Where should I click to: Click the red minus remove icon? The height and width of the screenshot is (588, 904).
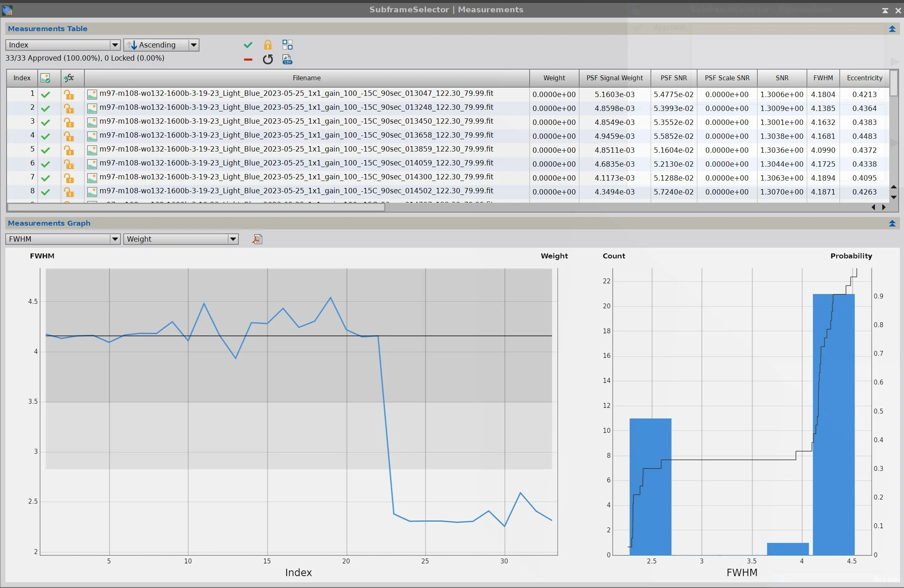(x=248, y=60)
